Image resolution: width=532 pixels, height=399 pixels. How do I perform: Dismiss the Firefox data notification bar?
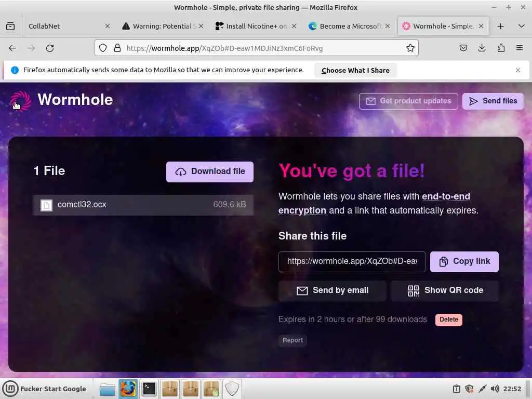click(518, 70)
